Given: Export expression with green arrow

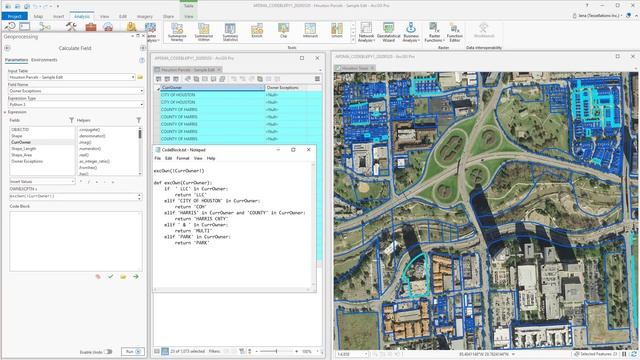Looking at the screenshot, I should click(136, 276).
